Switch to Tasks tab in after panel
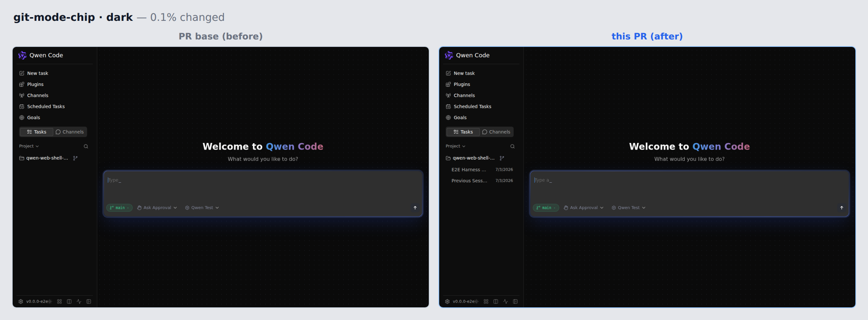Viewport: 868px width, 320px height. click(x=463, y=132)
